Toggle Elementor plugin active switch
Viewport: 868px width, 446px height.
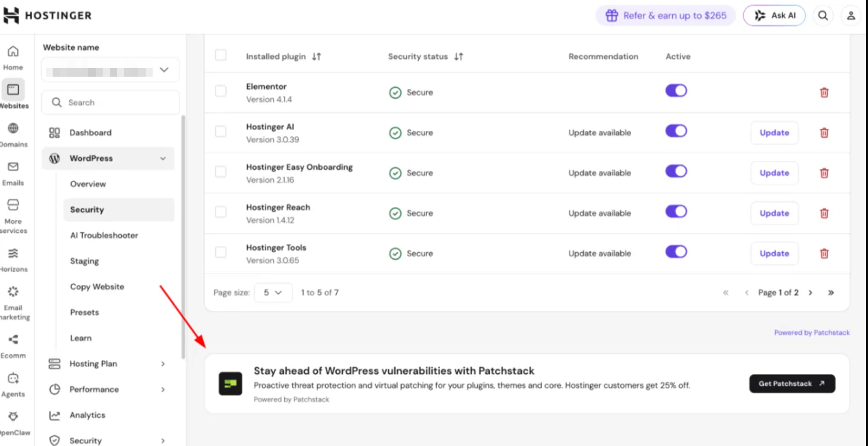[676, 90]
